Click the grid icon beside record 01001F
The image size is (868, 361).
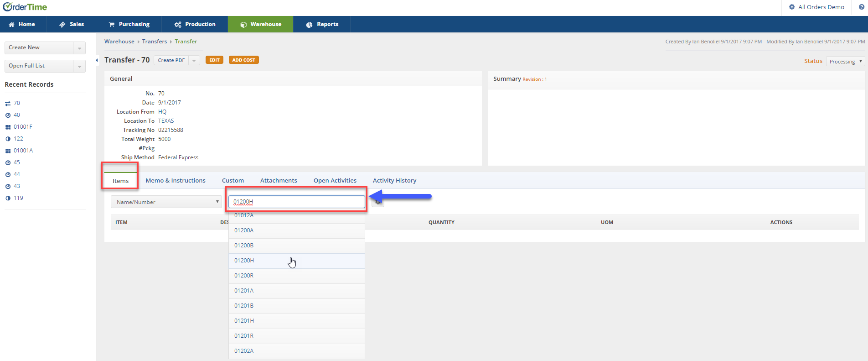(x=8, y=127)
